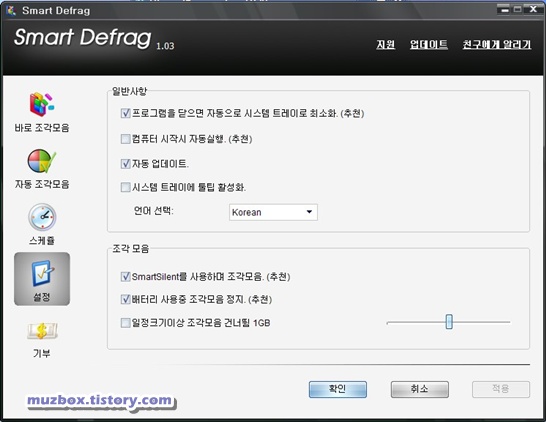Click the 지원 support link
The width and height of the screenshot is (546, 422).
(x=385, y=45)
